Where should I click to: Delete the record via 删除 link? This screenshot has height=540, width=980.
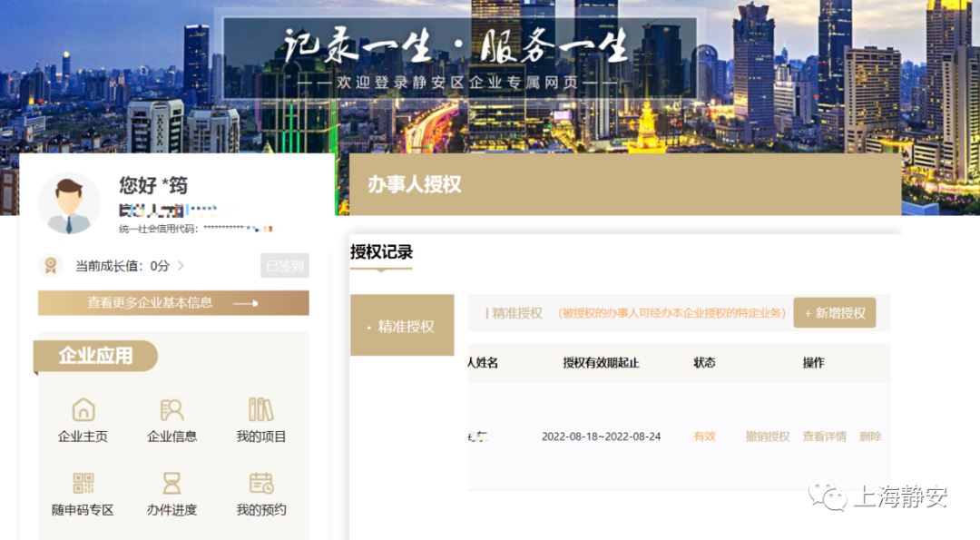[869, 436]
